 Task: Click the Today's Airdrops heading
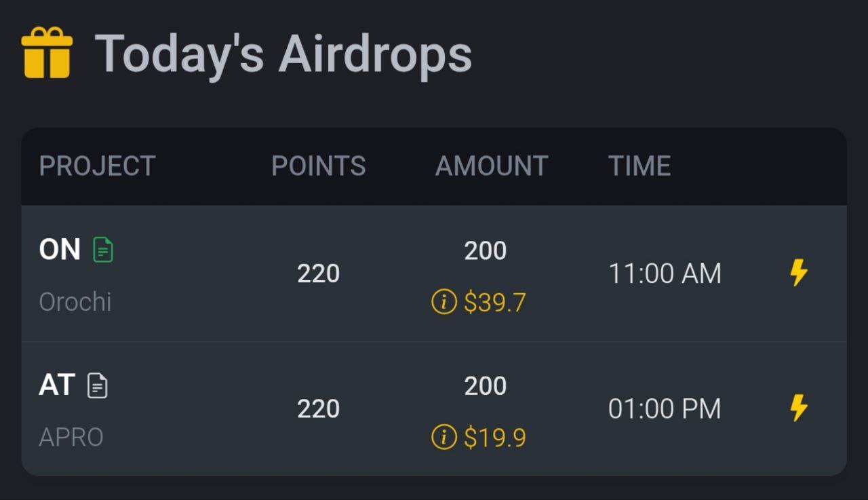(283, 54)
